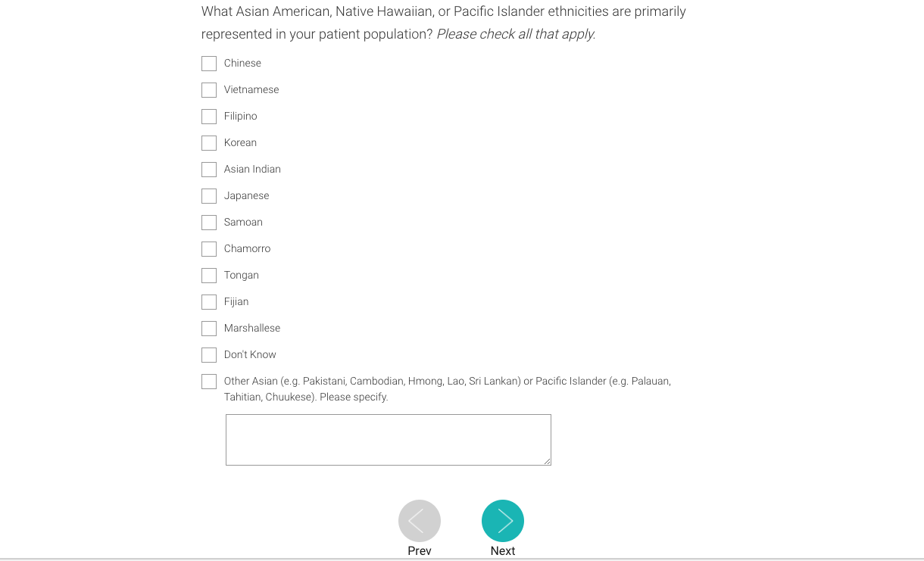
Task: Click the Next label text
Action: pos(503,551)
